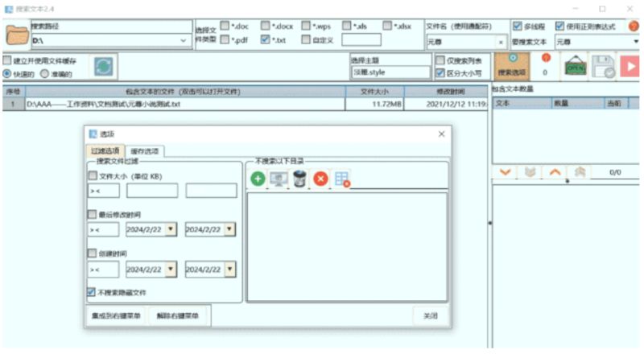Screen dimensions: 644x354
Task: Add excluded directory with green plus icon
Action: tap(258, 179)
